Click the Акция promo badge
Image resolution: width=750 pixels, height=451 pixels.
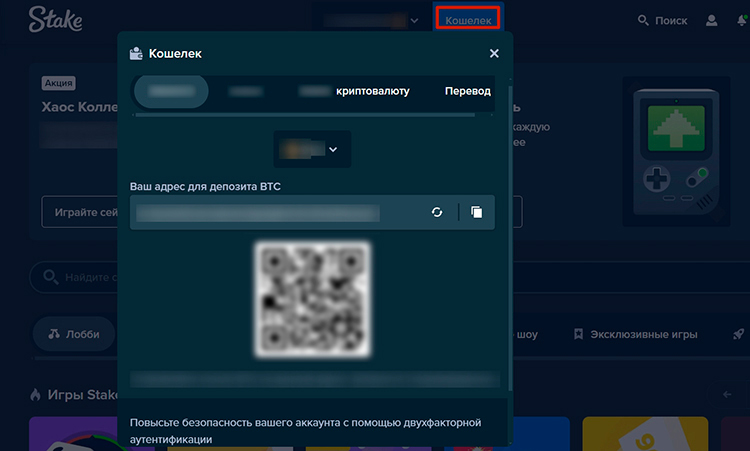pyautogui.click(x=58, y=83)
